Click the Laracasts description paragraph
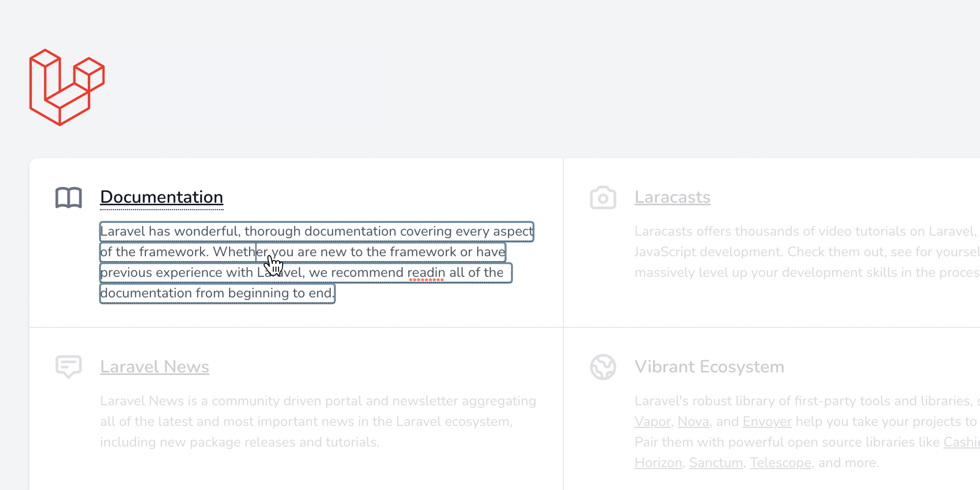This screenshot has height=490, width=980. coord(807,252)
